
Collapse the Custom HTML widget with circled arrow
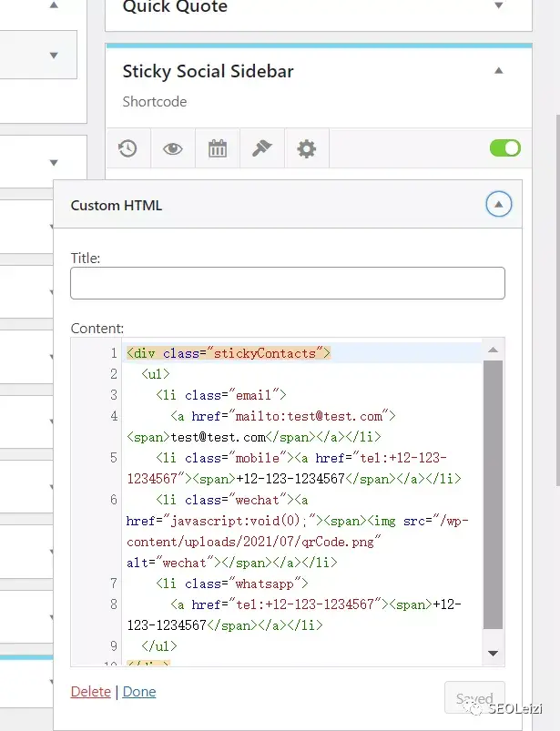(x=498, y=204)
